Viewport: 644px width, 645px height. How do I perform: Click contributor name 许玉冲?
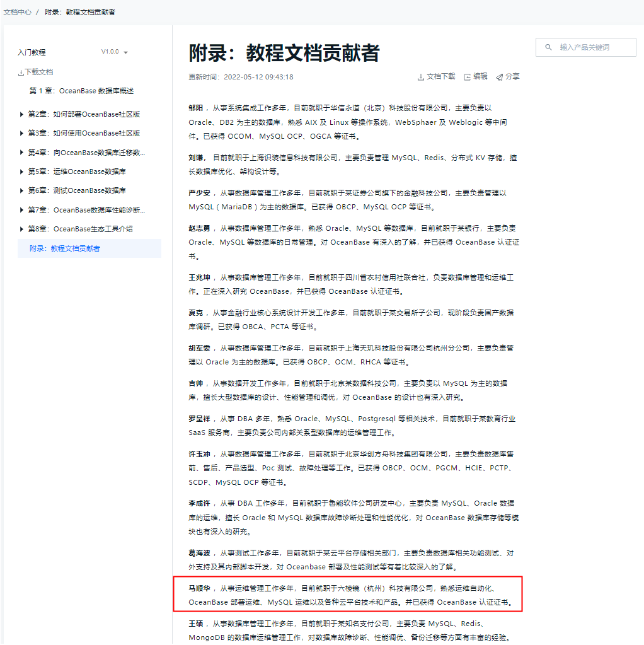(x=200, y=454)
